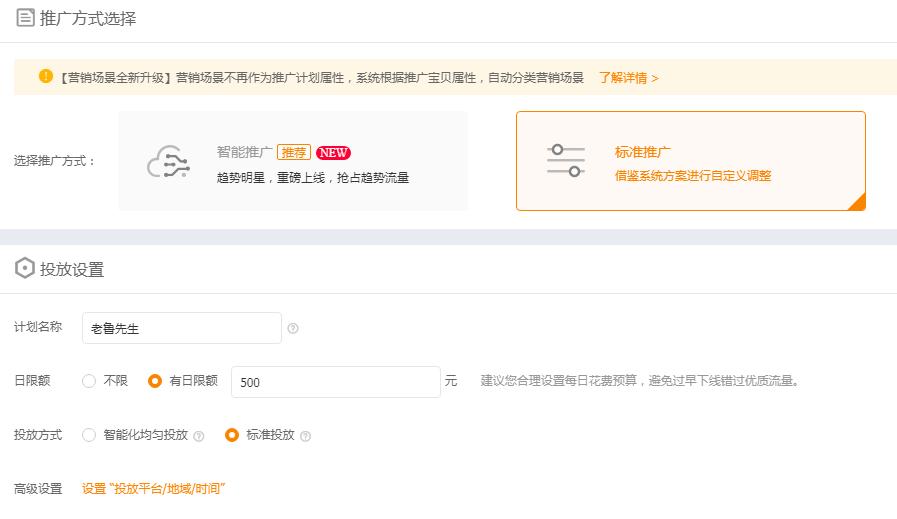This screenshot has width=897, height=519.
Task: Select the 有日限额 radio option
Action: tap(155, 381)
